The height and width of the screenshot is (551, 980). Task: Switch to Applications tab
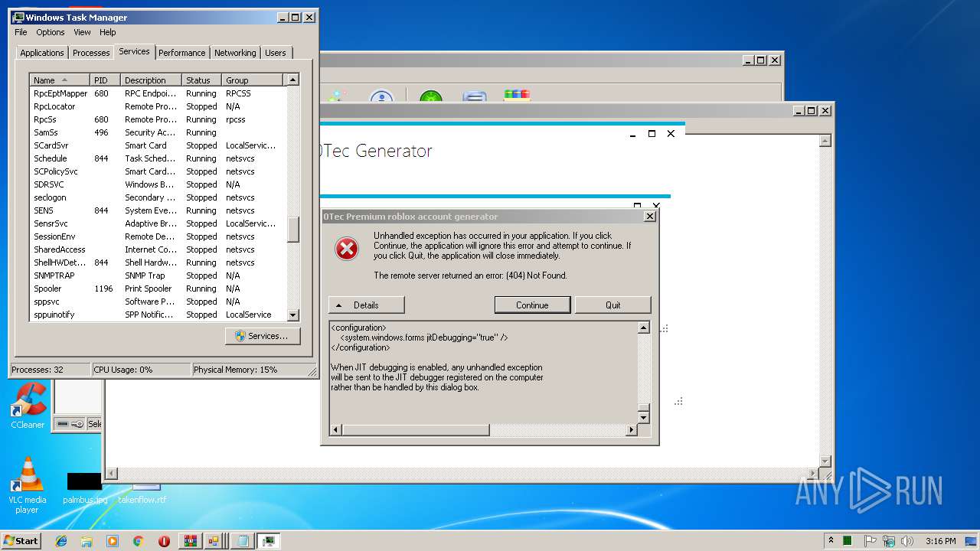tap(42, 53)
